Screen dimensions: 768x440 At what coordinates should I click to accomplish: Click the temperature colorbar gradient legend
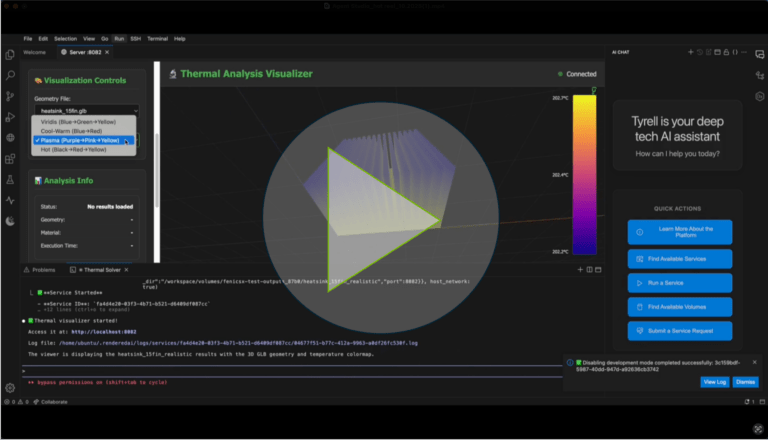[x=584, y=174]
